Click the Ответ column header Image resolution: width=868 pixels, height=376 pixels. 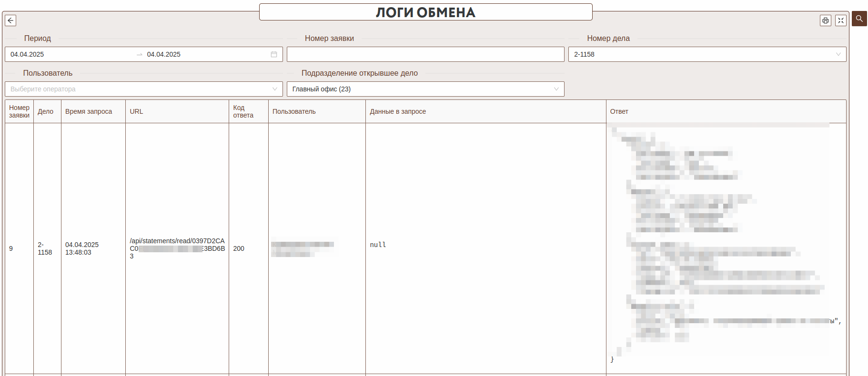tap(619, 111)
